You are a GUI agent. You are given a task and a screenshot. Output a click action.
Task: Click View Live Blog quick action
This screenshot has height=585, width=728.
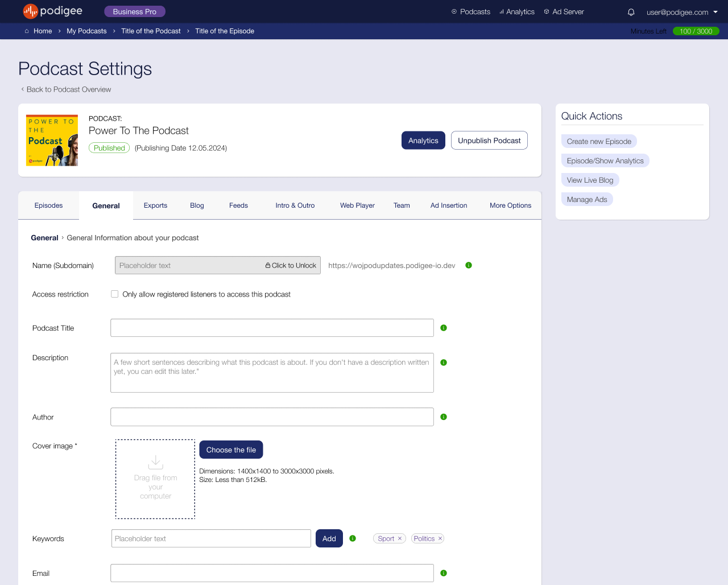(x=590, y=180)
